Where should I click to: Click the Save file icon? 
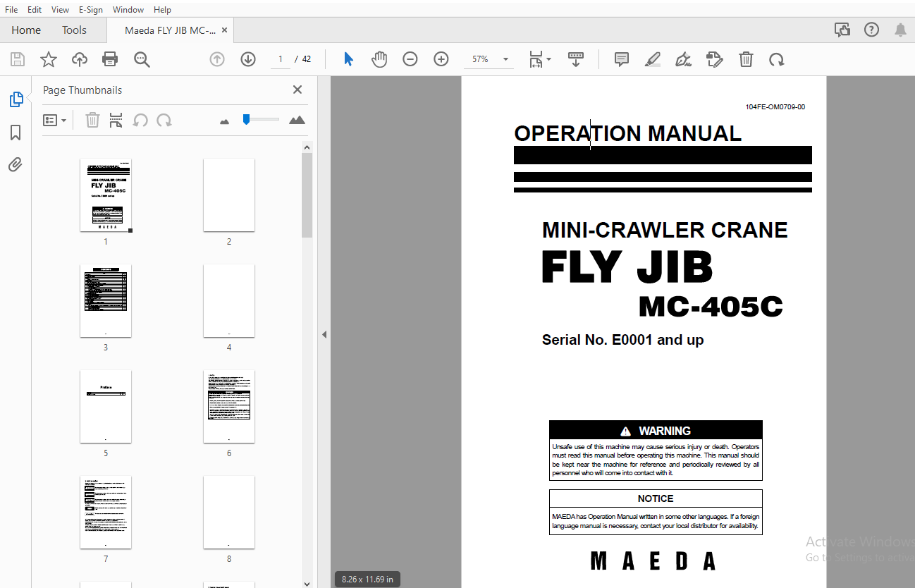[17, 59]
